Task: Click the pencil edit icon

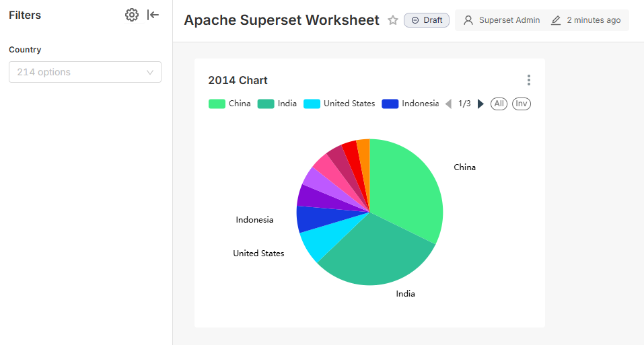Action: (x=556, y=20)
